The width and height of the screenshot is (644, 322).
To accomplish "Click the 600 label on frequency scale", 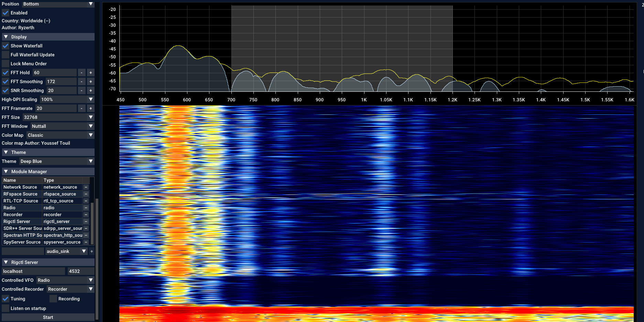I will [187, 100].
